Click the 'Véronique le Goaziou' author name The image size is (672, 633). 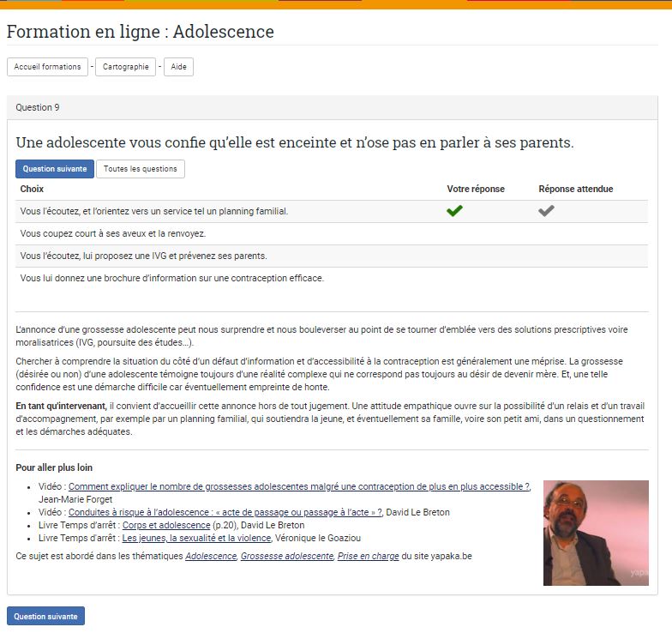click(x=317, y=538)
